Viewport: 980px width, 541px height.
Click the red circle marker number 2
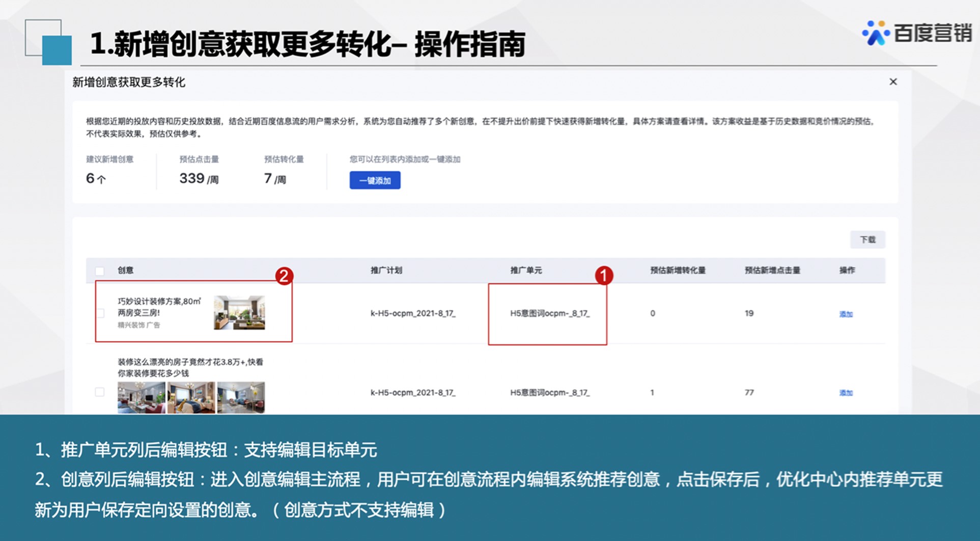(284, 276)
